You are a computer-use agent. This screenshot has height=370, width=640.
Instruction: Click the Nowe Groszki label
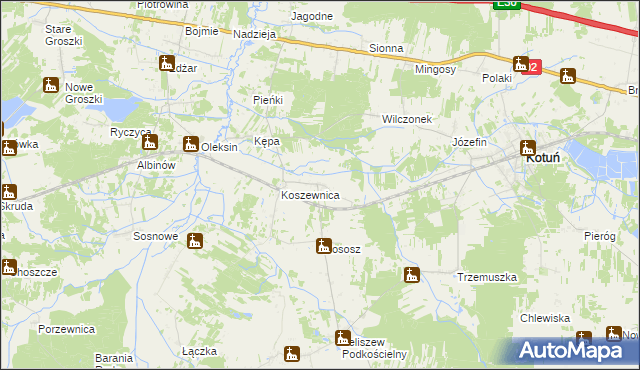84,93
